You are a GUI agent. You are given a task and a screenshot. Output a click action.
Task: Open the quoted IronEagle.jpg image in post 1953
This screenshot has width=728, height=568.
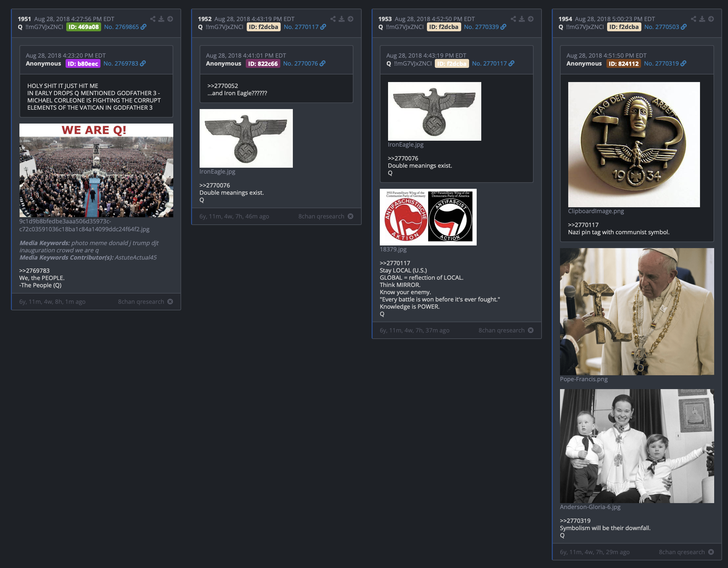[435, 111]
